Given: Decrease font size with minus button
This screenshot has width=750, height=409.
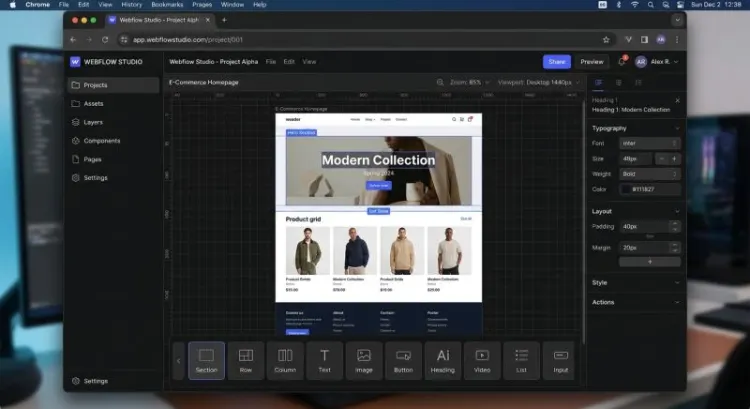Looking at the screenshot, I should click(x=662, y=159).
